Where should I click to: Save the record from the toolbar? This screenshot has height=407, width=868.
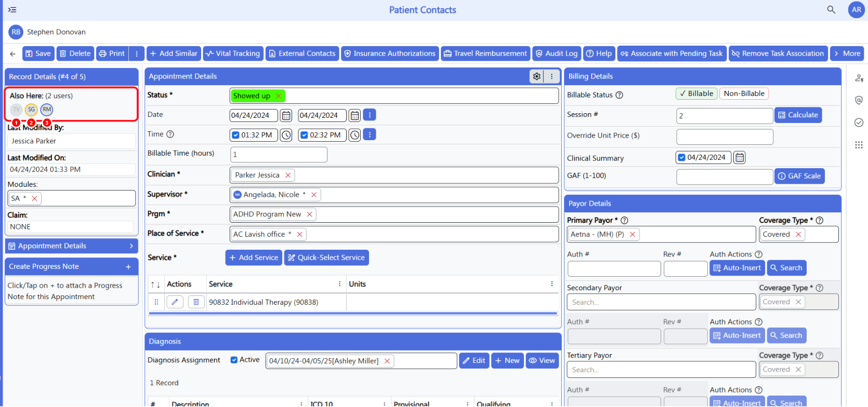tap(38, 53)
